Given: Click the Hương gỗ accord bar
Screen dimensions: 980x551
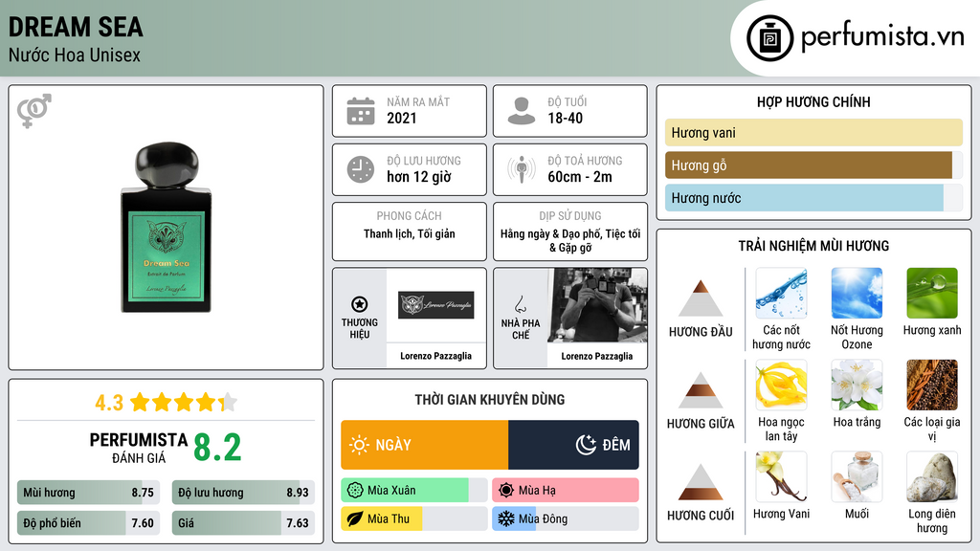Looking at the screenshot, I should click(813, 165).
